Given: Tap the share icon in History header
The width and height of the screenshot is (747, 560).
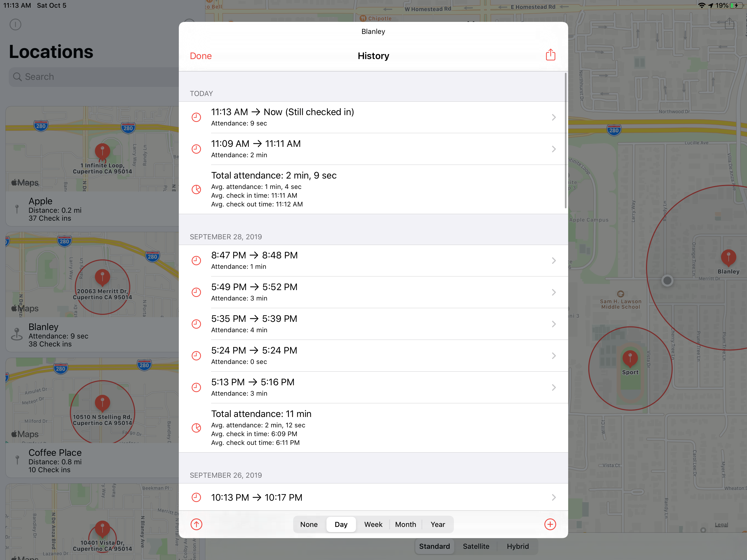Looking at the screenshot, I should pyautogui.click(x=550, y=55).
